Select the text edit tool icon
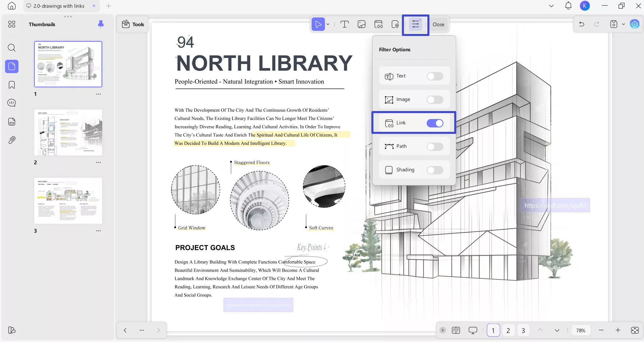The width and height of the screenshot is (644, 342). click(x=344, y=24)
